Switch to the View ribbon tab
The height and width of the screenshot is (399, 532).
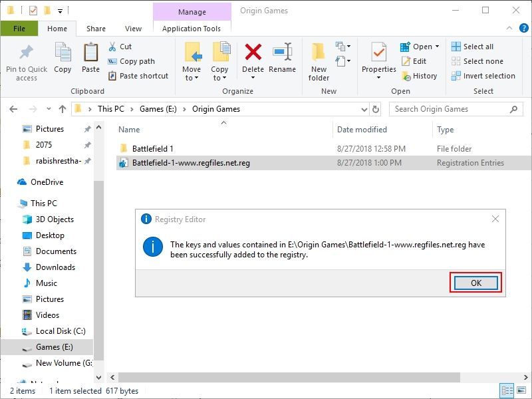(133, 29)
